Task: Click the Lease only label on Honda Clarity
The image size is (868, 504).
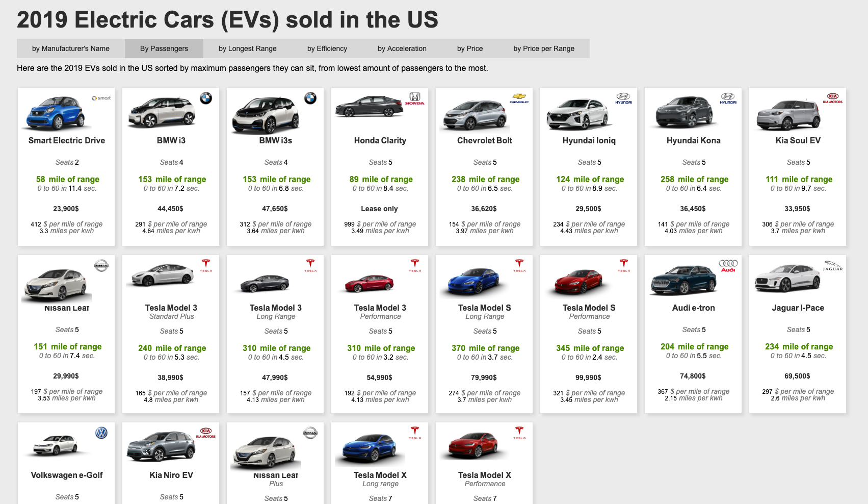Action: point(379,208)
